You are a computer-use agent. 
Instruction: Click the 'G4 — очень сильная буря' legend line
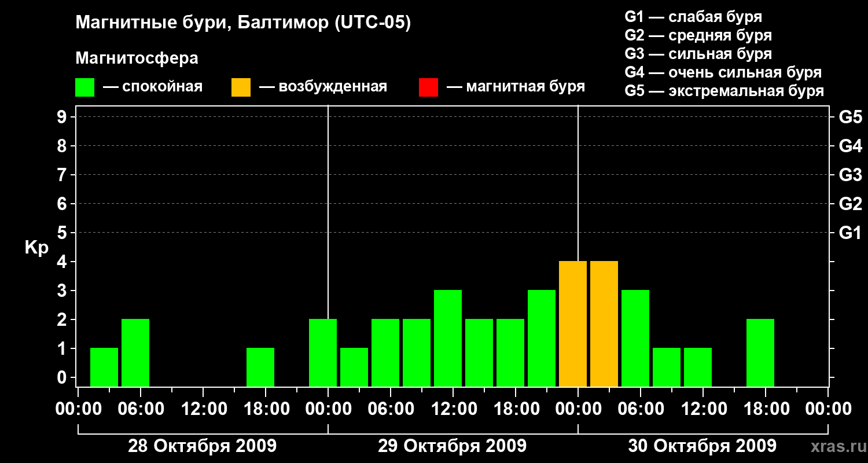click(723, 72)
